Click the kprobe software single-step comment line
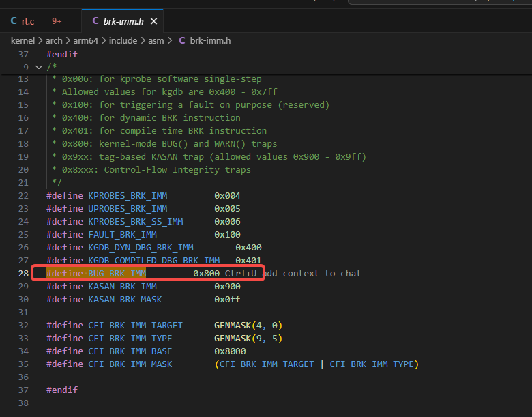 click(x=157, y=79)
